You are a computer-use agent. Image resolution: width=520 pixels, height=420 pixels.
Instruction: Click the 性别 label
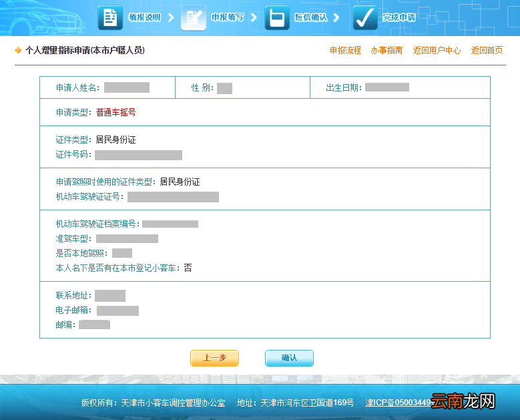(x=203, y=87)
